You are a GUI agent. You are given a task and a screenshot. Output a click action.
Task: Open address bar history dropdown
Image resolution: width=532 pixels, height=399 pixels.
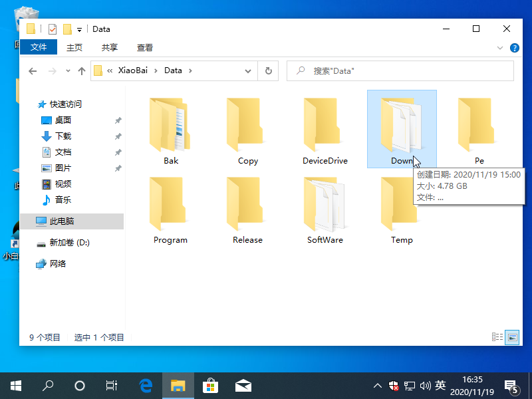click(248, 70)
